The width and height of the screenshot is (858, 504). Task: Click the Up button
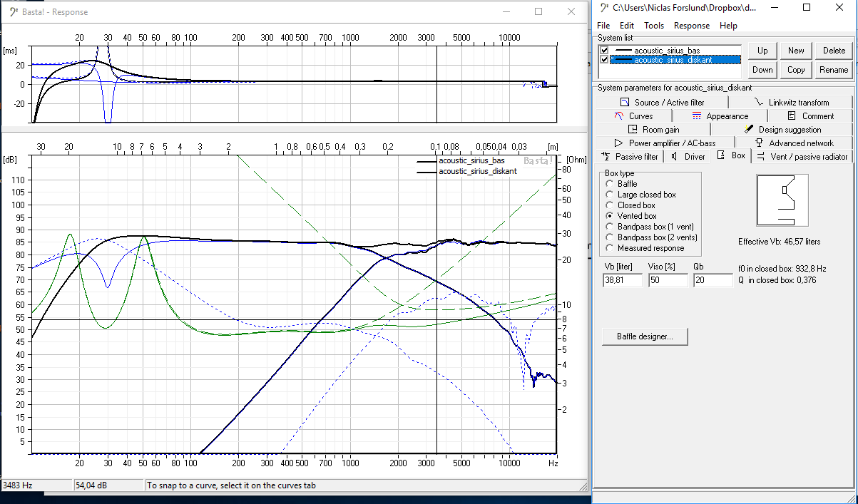[762, 50]
